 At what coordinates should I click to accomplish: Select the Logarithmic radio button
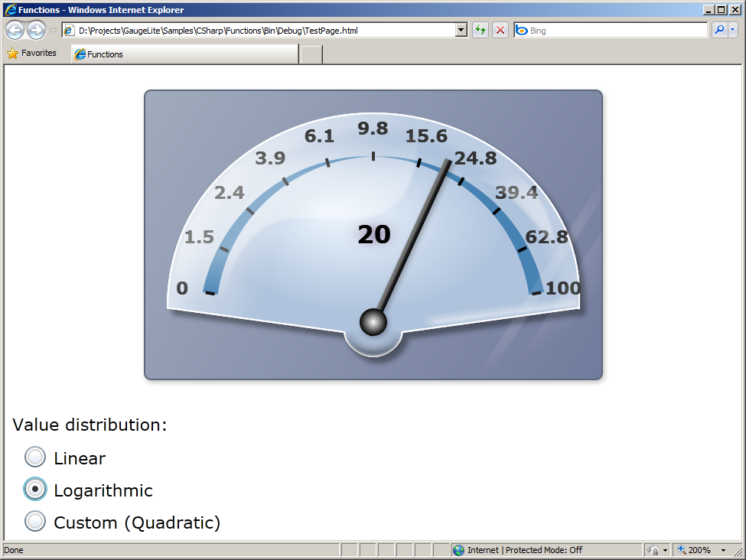pos(35,490)
